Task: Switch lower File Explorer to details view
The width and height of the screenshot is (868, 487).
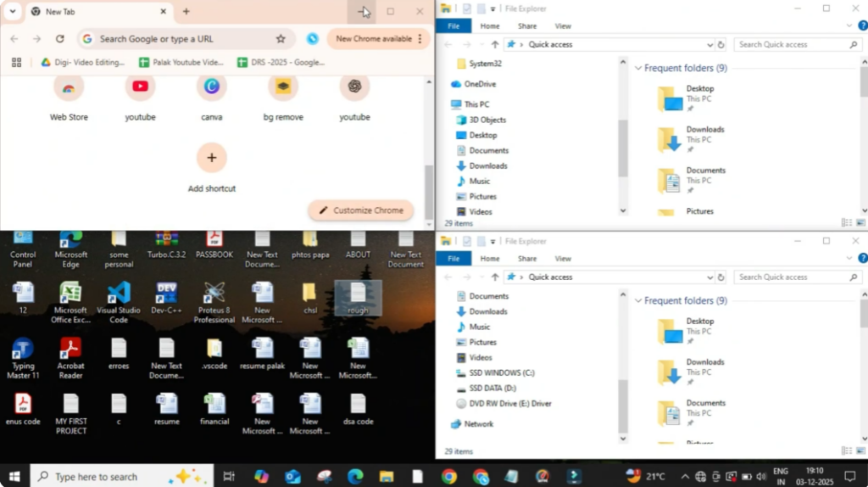Action: (847, 452)
